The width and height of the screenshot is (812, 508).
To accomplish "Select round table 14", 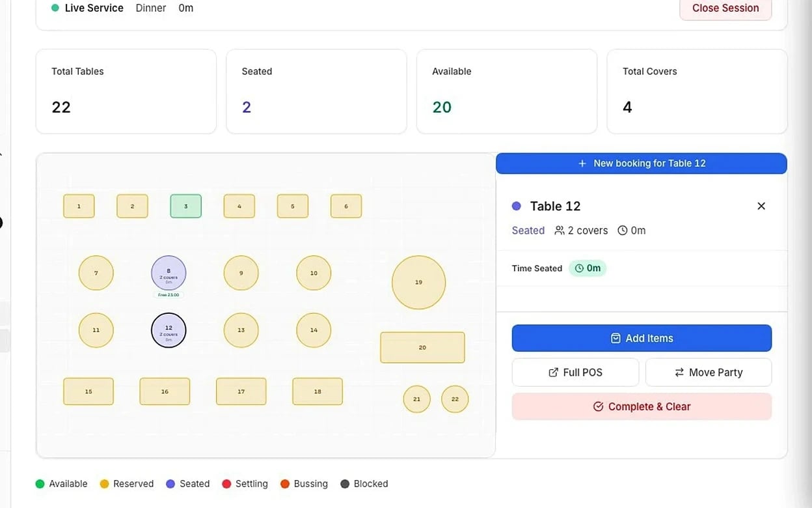I will [314, 330].
